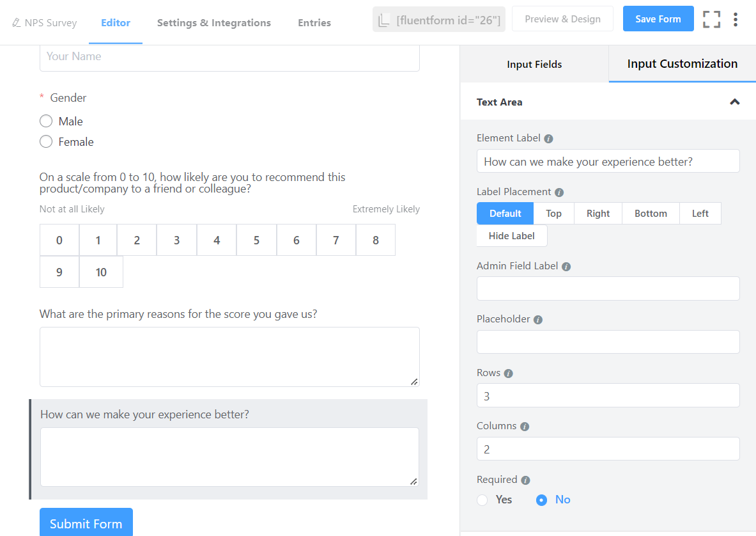Select the Male gender radio button
The width and height of the screenshot is (756, 536).
(45, 121)
